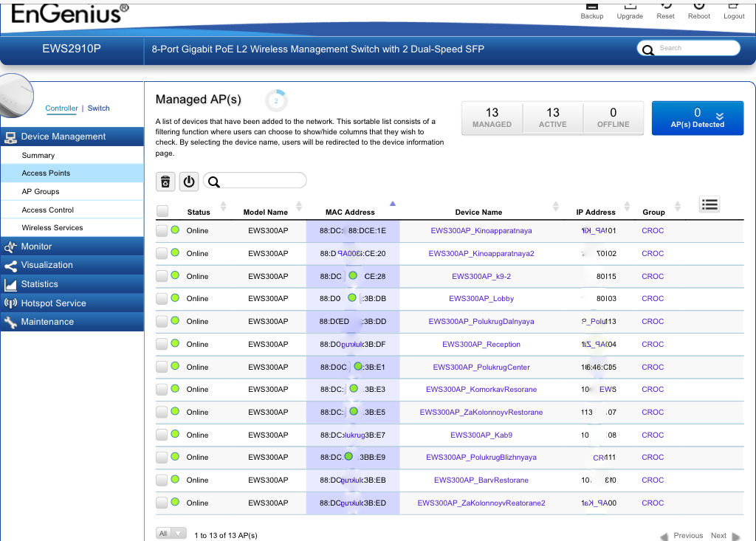Check the box for EWS300AP_Kab9 row

pos(162,435)
